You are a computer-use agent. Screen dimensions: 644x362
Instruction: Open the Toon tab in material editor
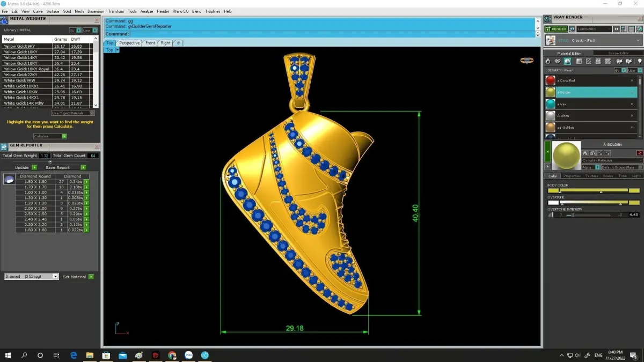click(623, 176)
